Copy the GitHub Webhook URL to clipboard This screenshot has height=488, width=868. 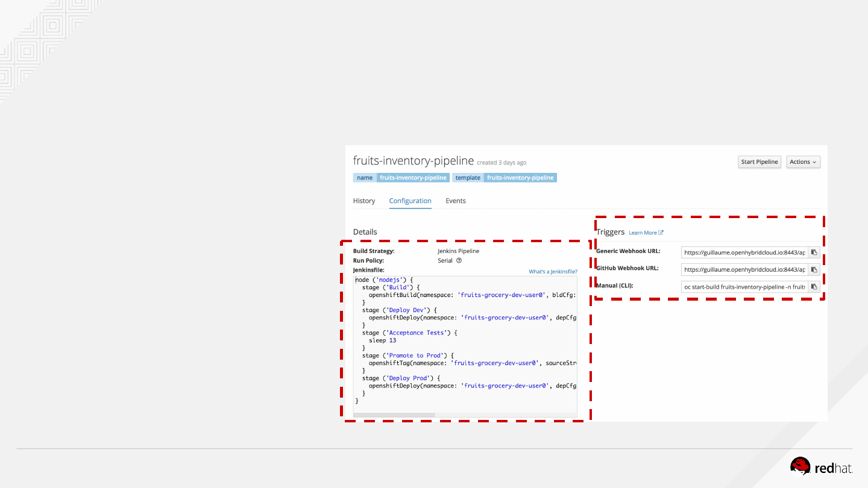pyautogui.click(x=814, y=269)
